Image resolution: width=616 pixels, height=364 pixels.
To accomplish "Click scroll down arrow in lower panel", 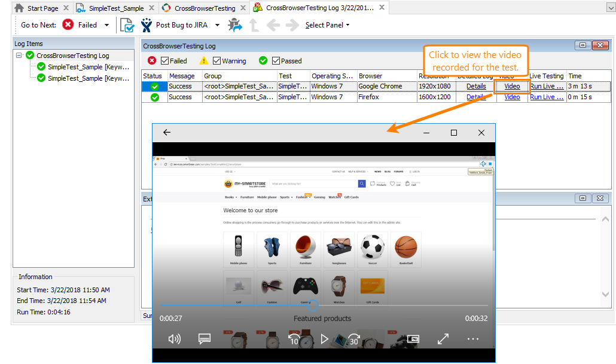I will click(x=605, y=294).
